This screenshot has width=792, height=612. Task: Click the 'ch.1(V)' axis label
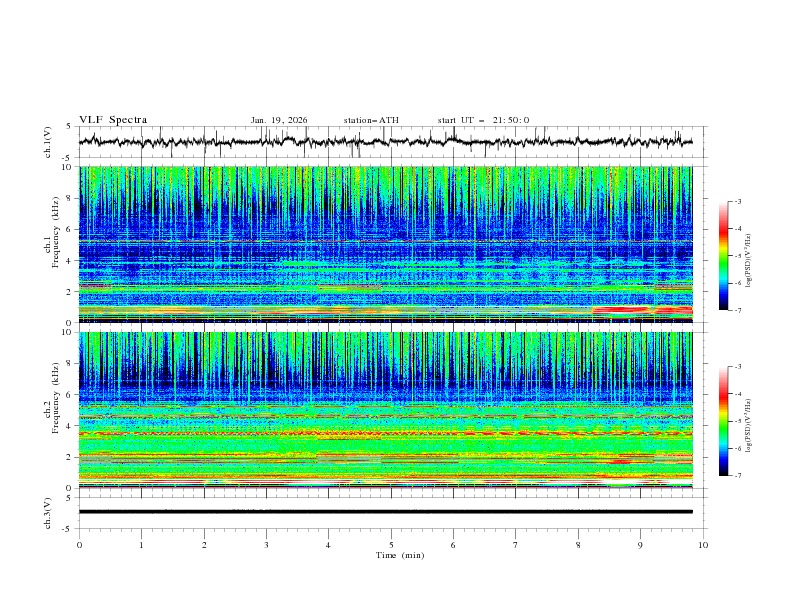point(48,142)
